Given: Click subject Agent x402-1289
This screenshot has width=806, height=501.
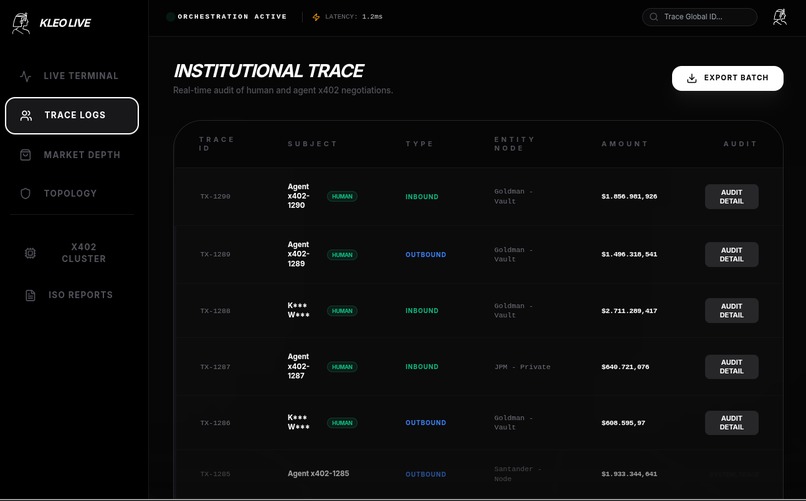Looking at the screenshot, I should tap(299, 254).
